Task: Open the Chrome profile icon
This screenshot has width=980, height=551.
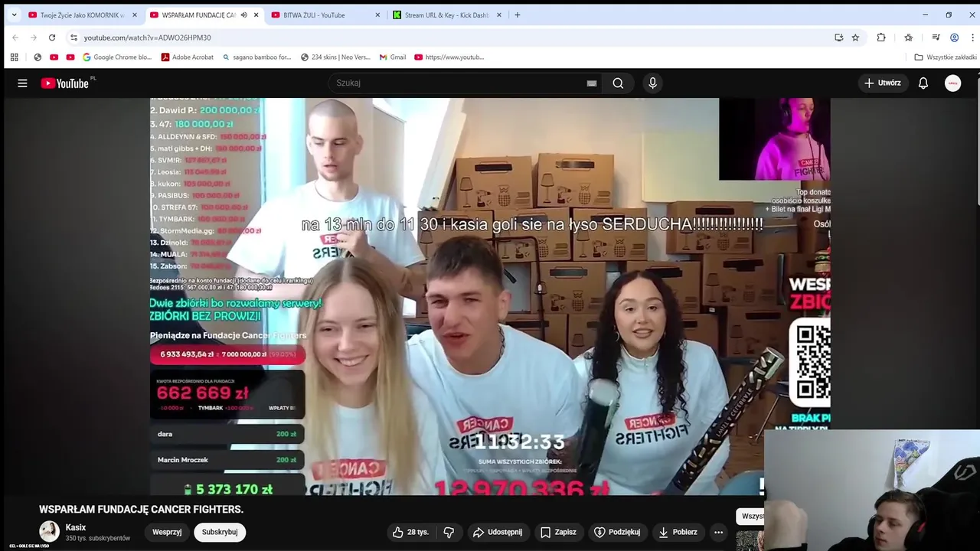Action: click(954, 37)
